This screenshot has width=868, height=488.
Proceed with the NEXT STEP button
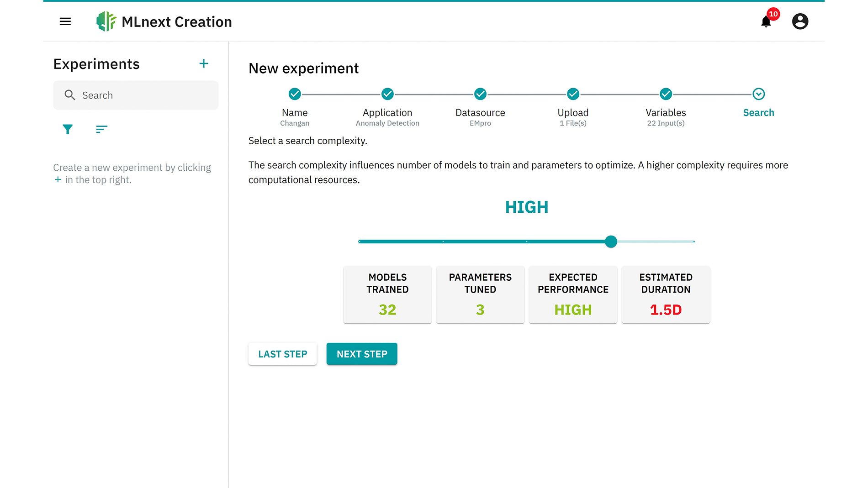pyautogui.click(x=362, y=354)
